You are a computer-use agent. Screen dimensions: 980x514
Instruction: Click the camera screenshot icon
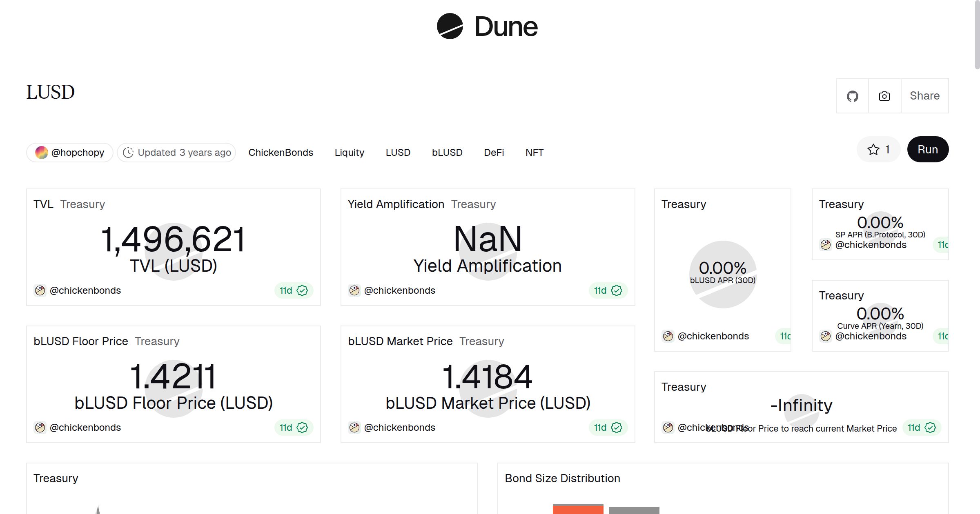click(884, 96)
